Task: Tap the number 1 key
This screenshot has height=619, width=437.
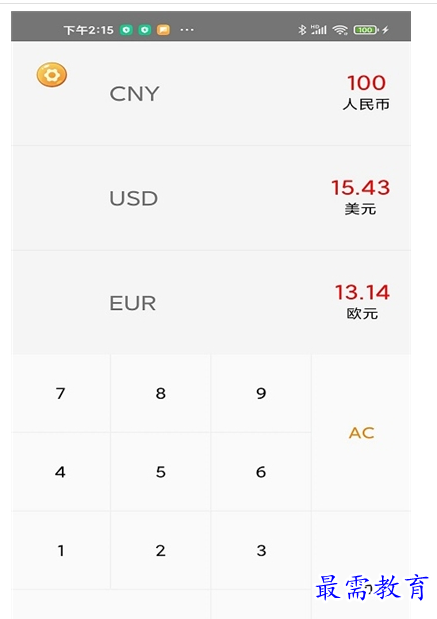Action: [x=60, y=550]
